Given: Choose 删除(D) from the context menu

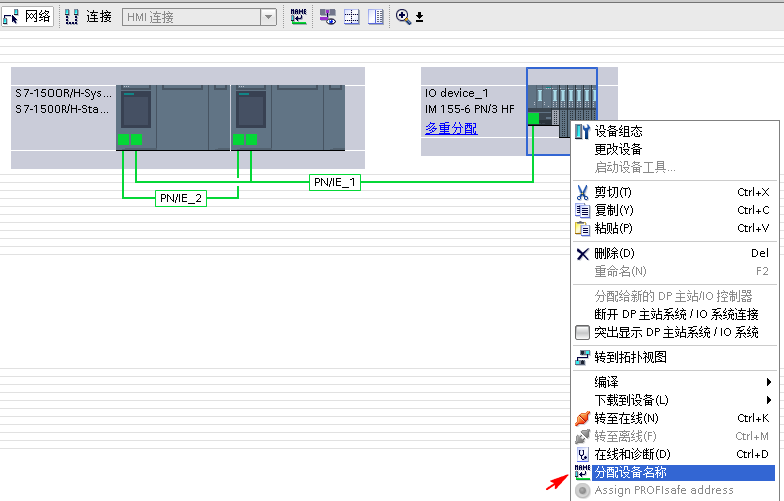Looking at the screenshot, I should (x=675, y=254).
